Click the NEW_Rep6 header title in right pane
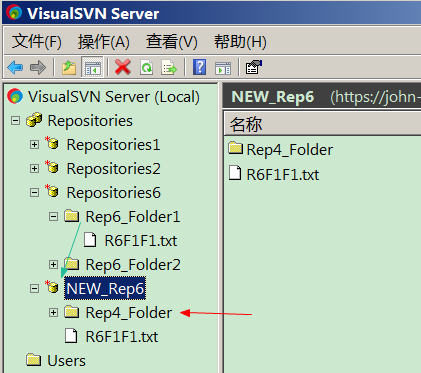Image resolution: width=421 pixels, height=373 pixels. pos(273,97)
